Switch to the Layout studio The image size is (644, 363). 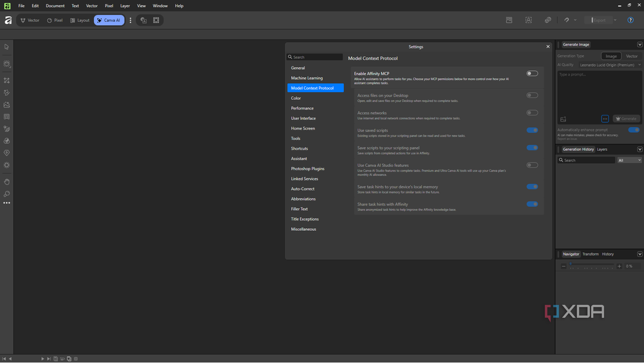pos(80,20)
